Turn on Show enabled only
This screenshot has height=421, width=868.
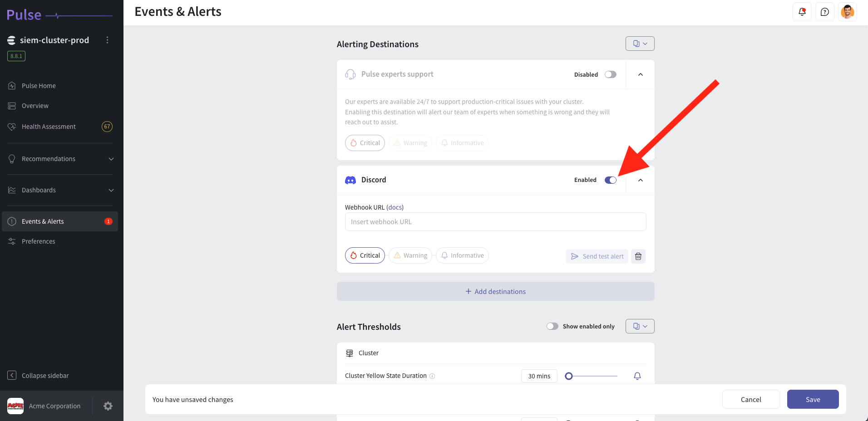(552, 326)
